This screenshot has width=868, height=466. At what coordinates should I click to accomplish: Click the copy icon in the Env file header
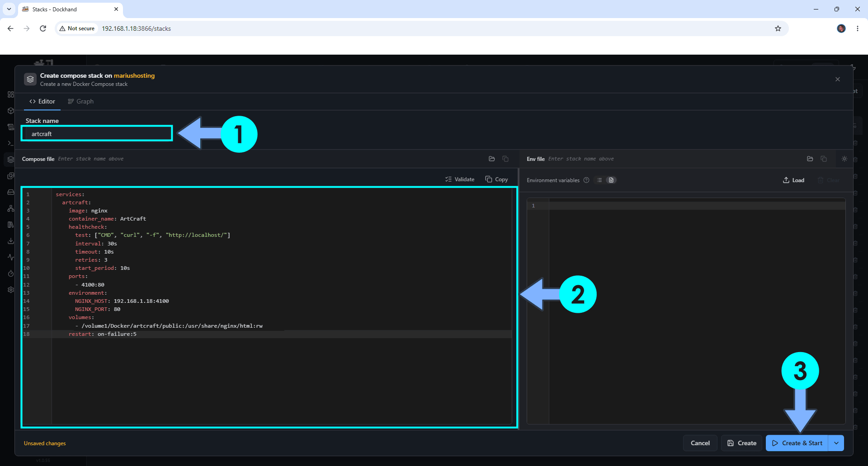click(824, 159)
